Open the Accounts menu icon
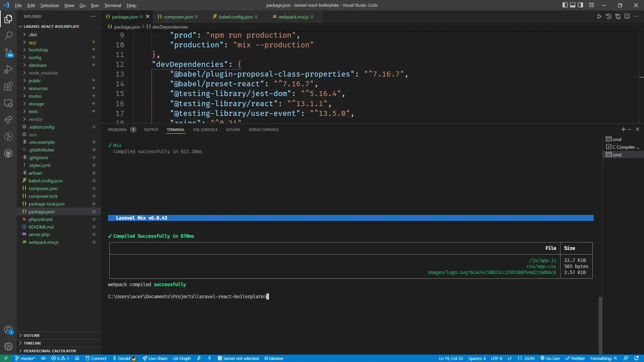 [x=8, y=330]
